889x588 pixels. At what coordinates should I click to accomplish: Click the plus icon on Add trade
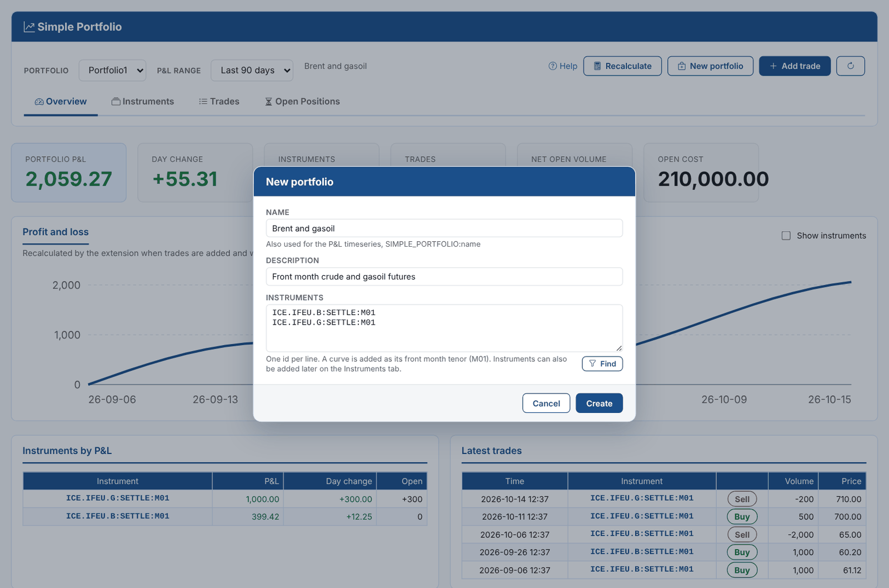pyautogui.click(x=773, y=66)
